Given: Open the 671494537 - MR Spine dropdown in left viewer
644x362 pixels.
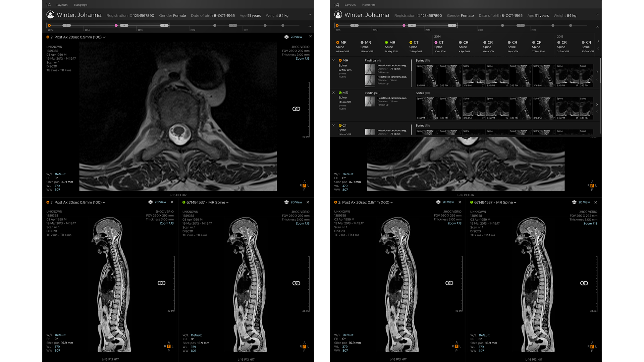Looking at the screenshot, I should (227, 202).
